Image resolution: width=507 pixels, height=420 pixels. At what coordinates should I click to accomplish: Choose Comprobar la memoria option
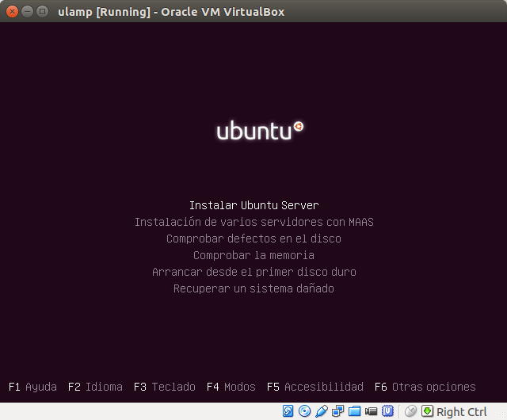pyautogui.click(x=253, y=255)
